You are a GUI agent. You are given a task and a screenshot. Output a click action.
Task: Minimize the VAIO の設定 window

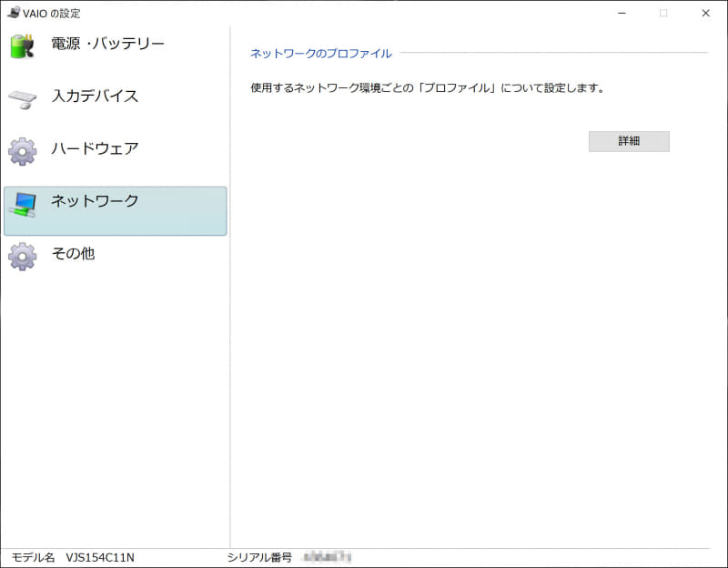click(621, 15)
